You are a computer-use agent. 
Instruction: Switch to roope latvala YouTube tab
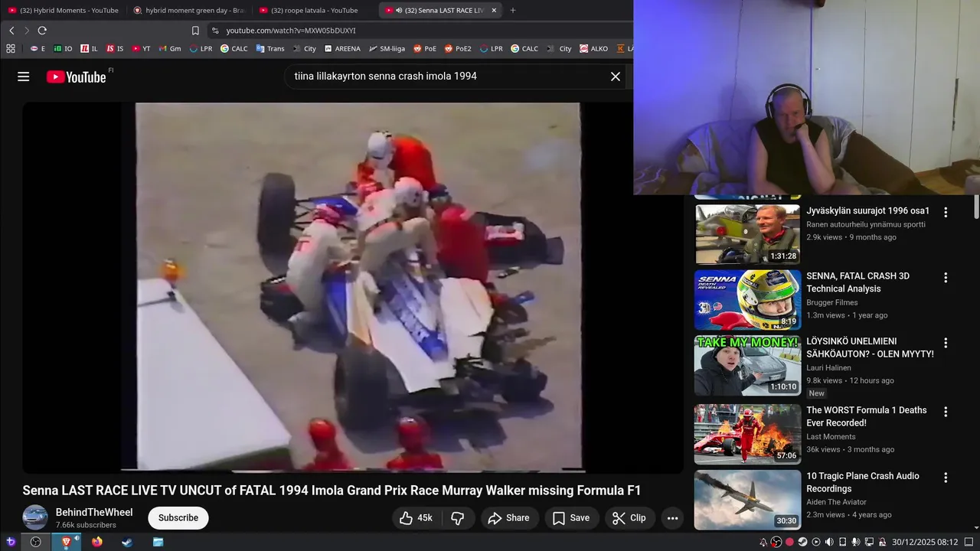314,10
